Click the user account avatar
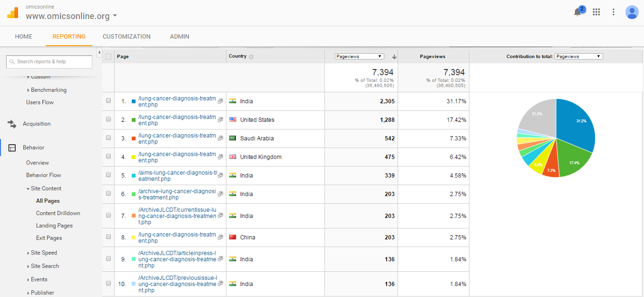The height and width of the screenshot is (297, 644). tap(632, 12)
